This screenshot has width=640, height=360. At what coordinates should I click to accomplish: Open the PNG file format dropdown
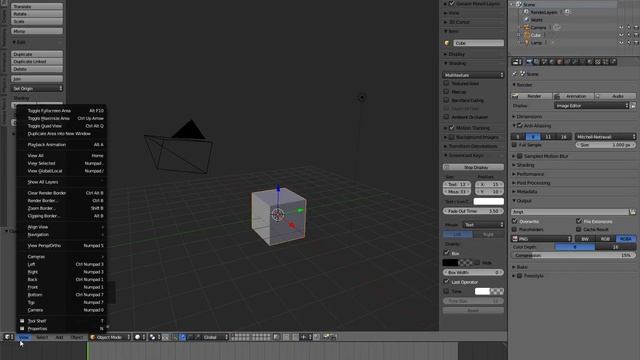pos(542,239)
